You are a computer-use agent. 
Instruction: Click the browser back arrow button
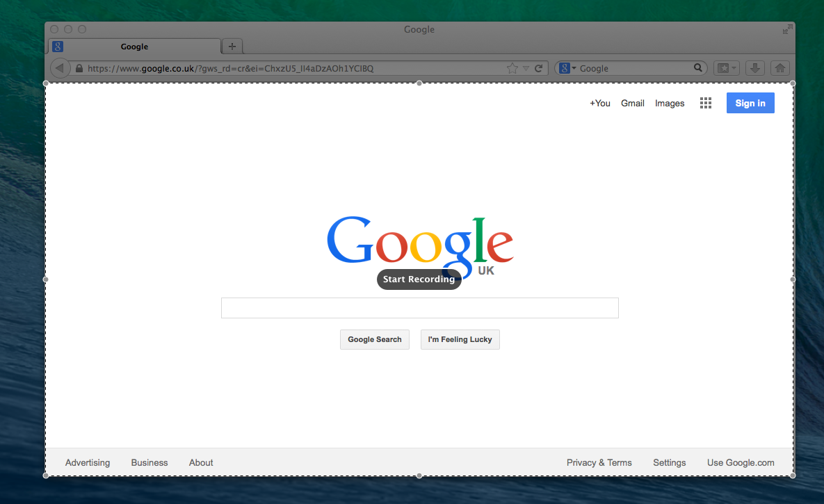tap(60, 68)
